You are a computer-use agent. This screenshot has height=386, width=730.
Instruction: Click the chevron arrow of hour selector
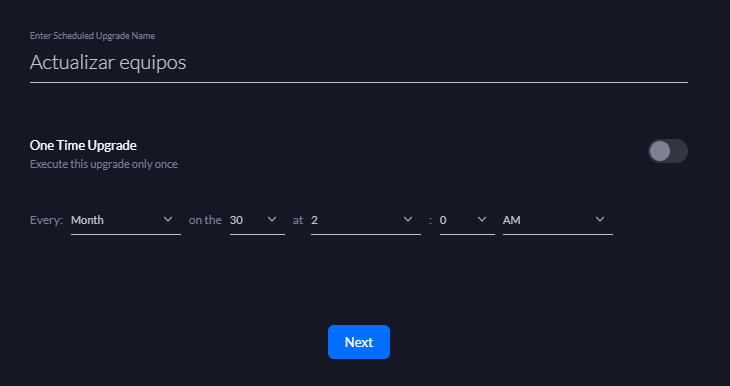coord(408,219)
